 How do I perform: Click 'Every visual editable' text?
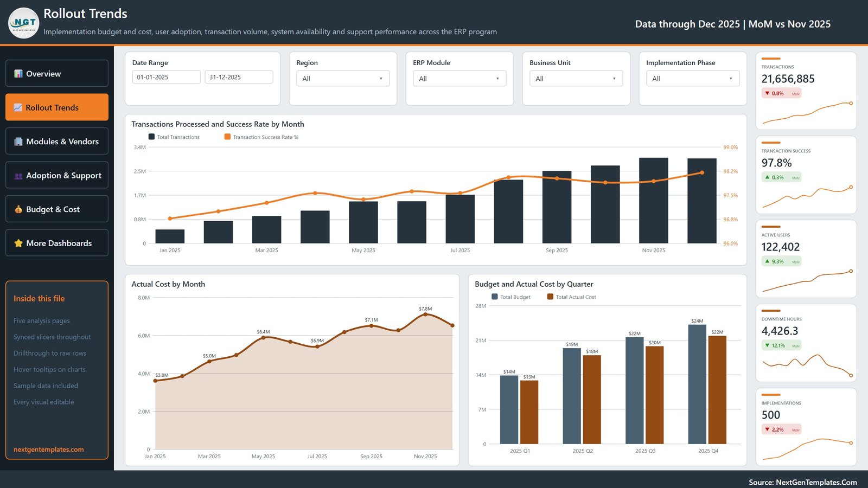[x=43, y=402]
